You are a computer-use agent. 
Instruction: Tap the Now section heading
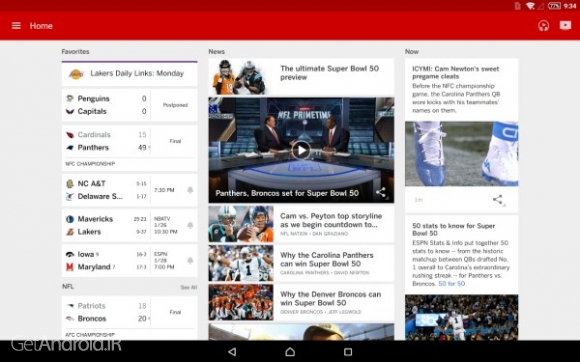point(412,51)
